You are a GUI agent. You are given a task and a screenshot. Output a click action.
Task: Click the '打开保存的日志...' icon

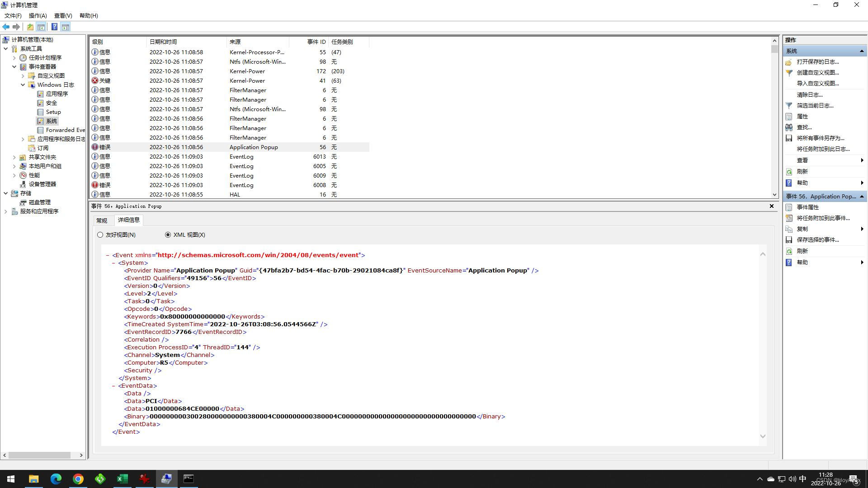(790, 61)
